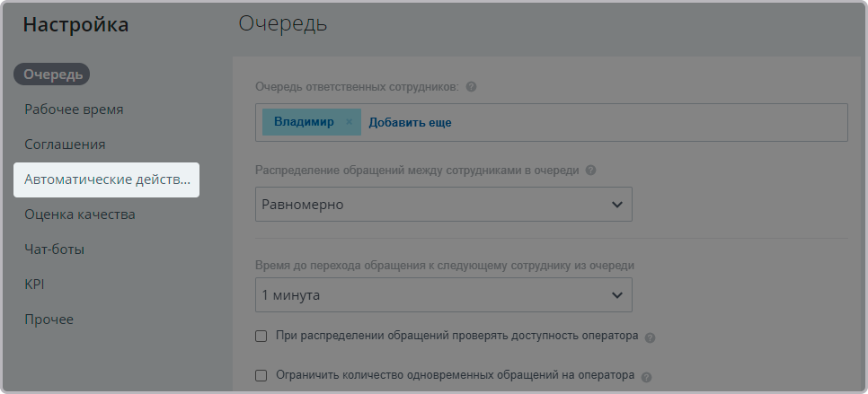
Task: Open the Равномерно distribution dropdown
Action: pyautogui.click(x=443, y=205)
